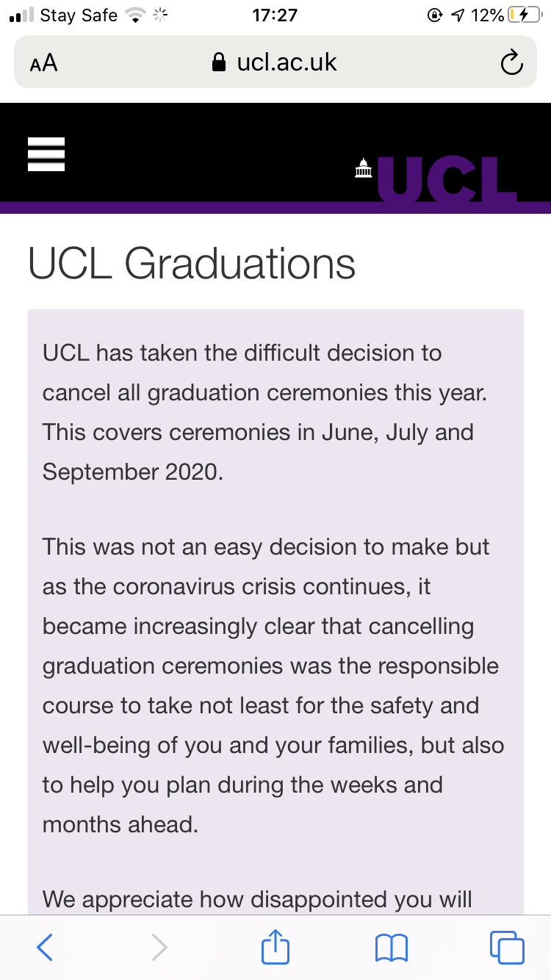This screenshot has width=551, height=980.
Task: Tap the battery charging icon
Action: pyautogui.click(x=524, y=15)
